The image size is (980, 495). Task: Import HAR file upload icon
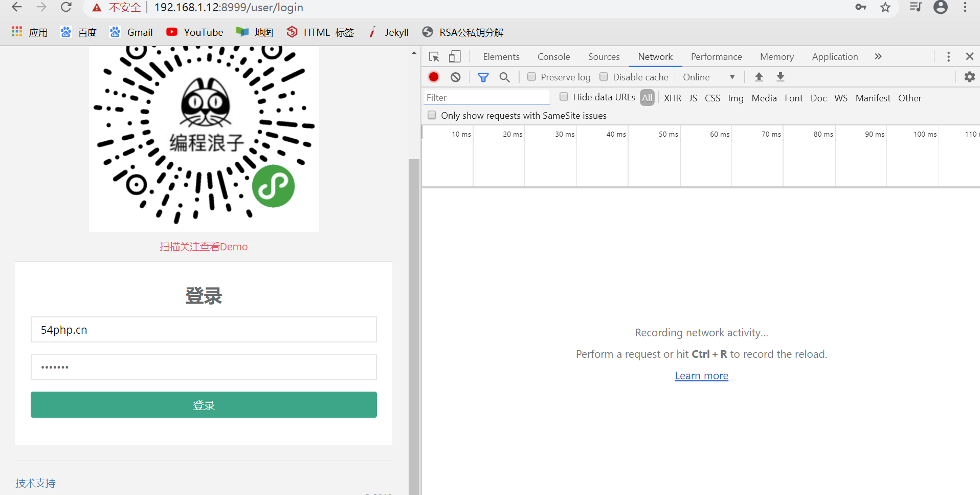click(x=759, y=77)
